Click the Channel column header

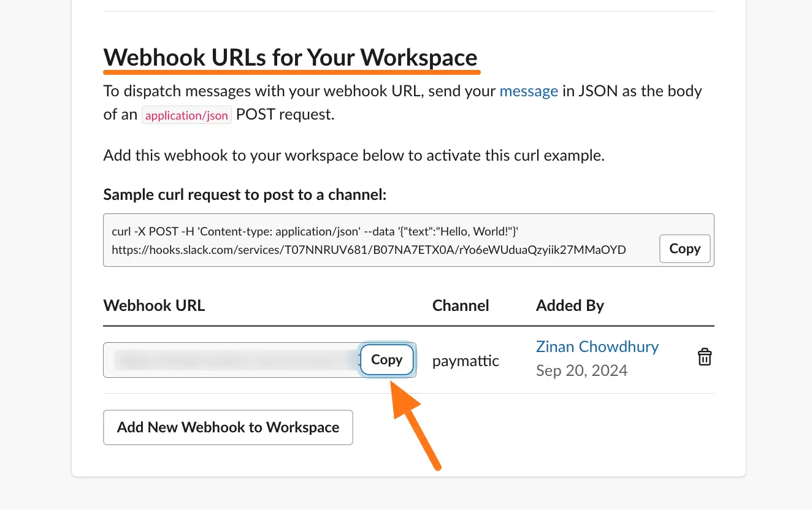click(461, 305)
